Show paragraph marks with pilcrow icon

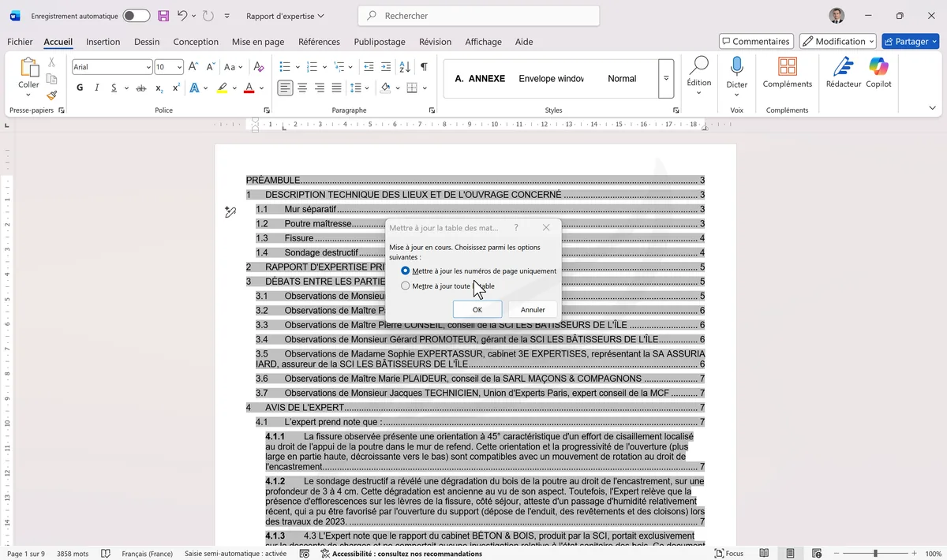pyautogui.click(x=424, y=67)
